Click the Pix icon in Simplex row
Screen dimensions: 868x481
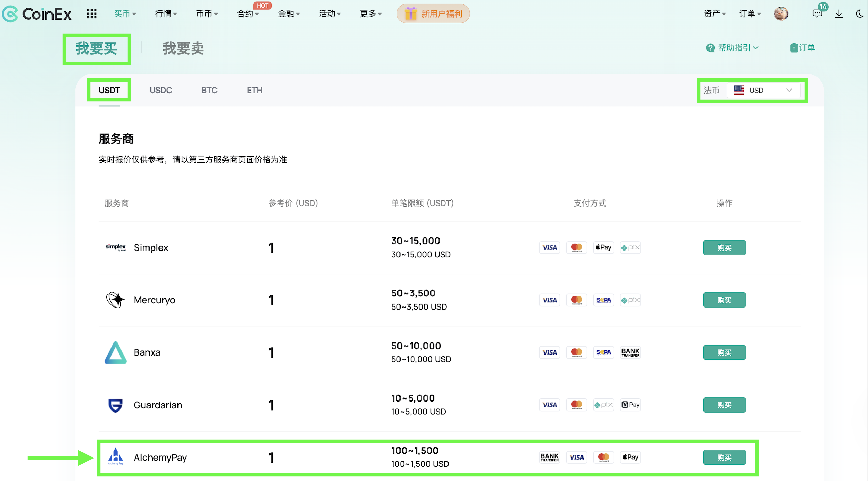point(630,247)
